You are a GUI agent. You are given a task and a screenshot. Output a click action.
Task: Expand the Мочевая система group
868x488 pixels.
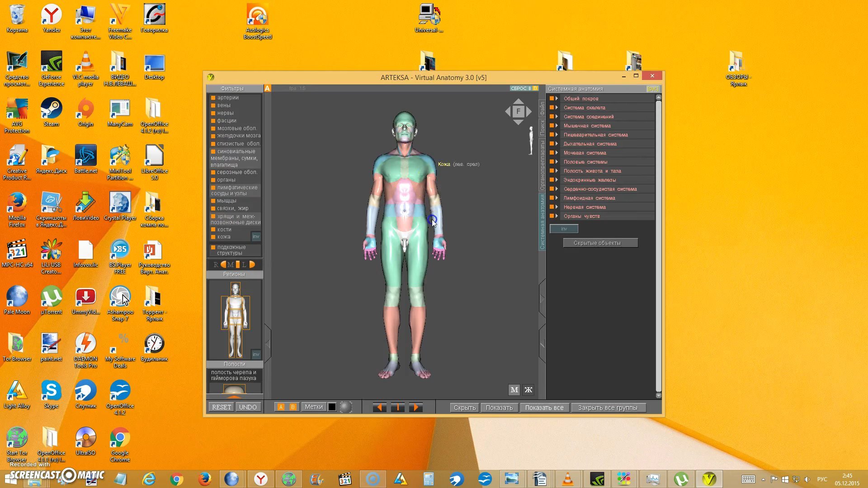pos(557,153)
